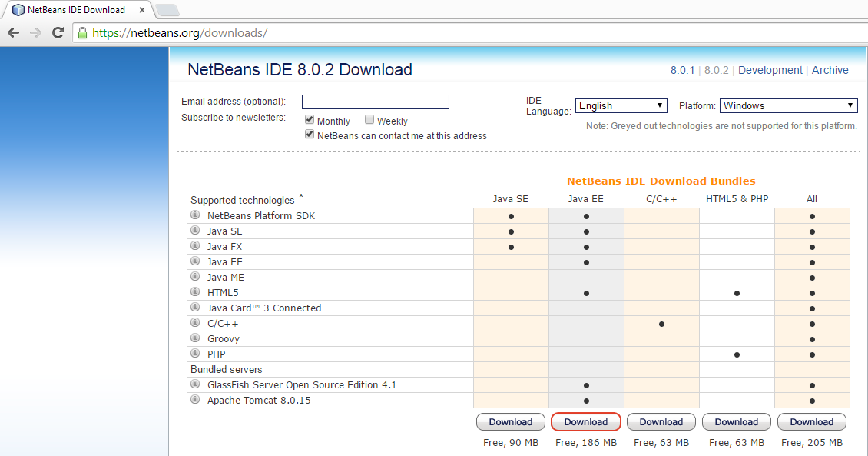868x456 pixels.
Task: Click the Java Card 3 Connected label
Action: click(x=264, y=308)
